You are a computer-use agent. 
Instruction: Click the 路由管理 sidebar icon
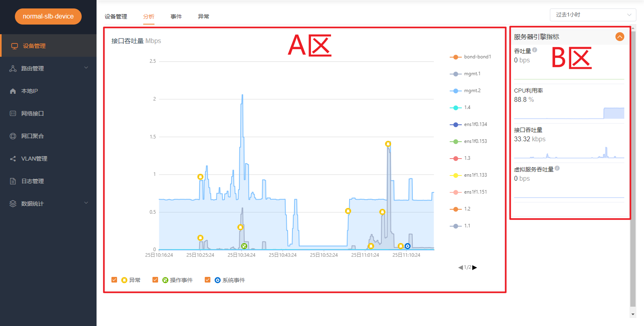pyautogui.click(x=13, y=68)
